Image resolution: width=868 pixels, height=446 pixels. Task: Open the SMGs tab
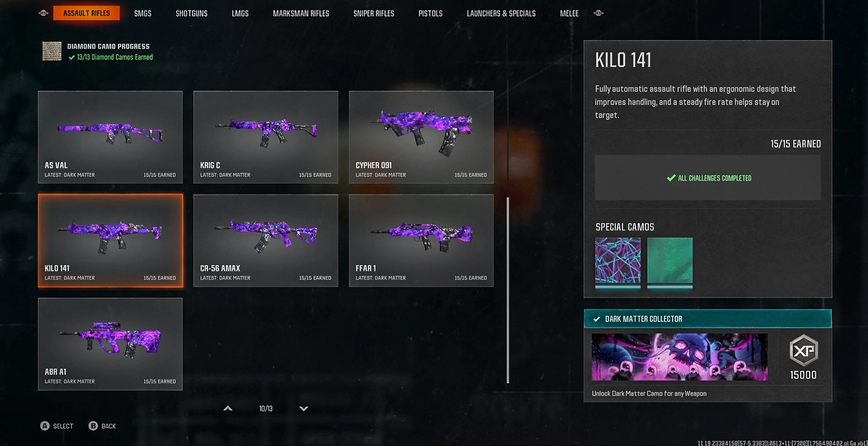(142, 13)
